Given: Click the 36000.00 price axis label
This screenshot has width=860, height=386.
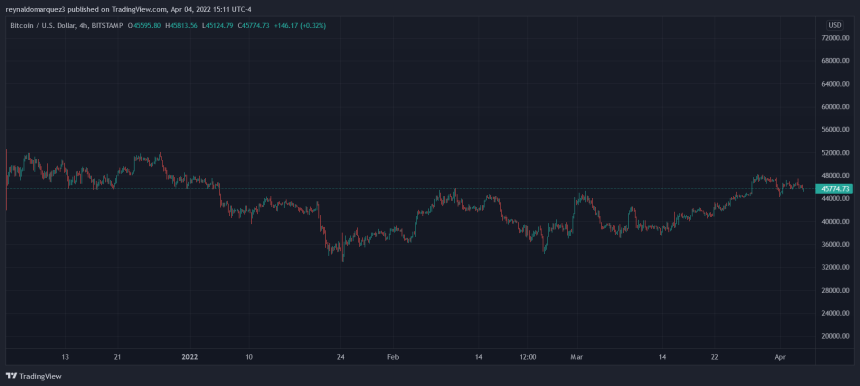Looking at the screenshot, I should (836, 245).
